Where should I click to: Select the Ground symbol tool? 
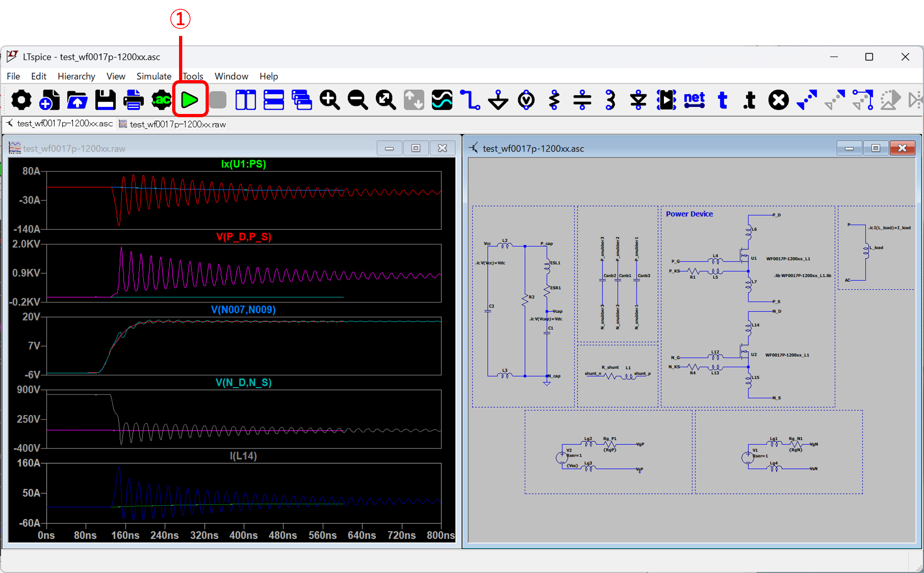tap(498, 100)
